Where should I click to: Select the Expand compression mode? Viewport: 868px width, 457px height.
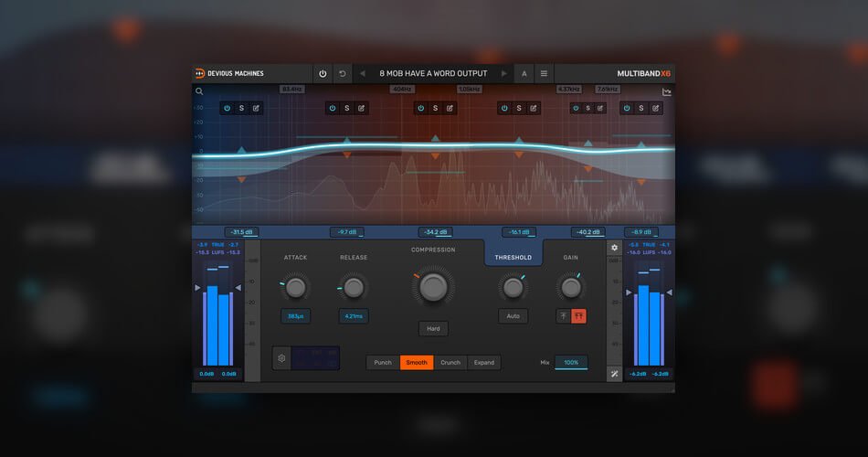click(x=484, y=363)
